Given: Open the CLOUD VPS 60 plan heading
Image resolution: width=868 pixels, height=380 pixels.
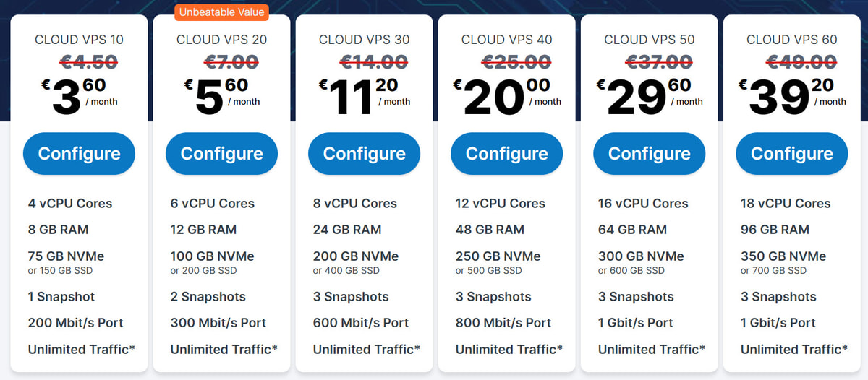Looking at the screenshot, I should [791, 40].
